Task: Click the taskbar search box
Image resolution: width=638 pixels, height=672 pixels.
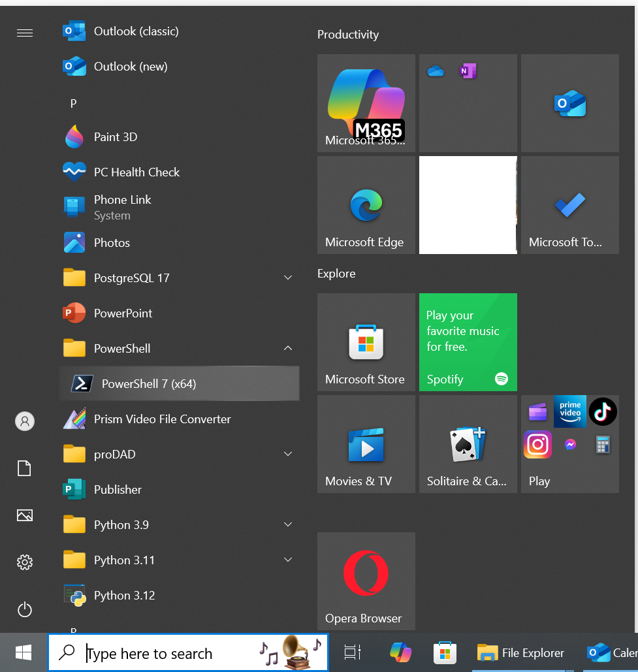Action: point(188,652)
